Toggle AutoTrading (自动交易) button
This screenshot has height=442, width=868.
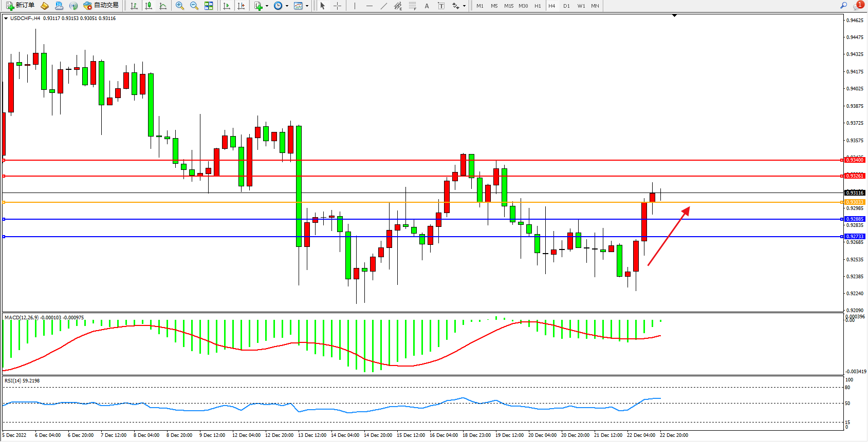point(101,6)
